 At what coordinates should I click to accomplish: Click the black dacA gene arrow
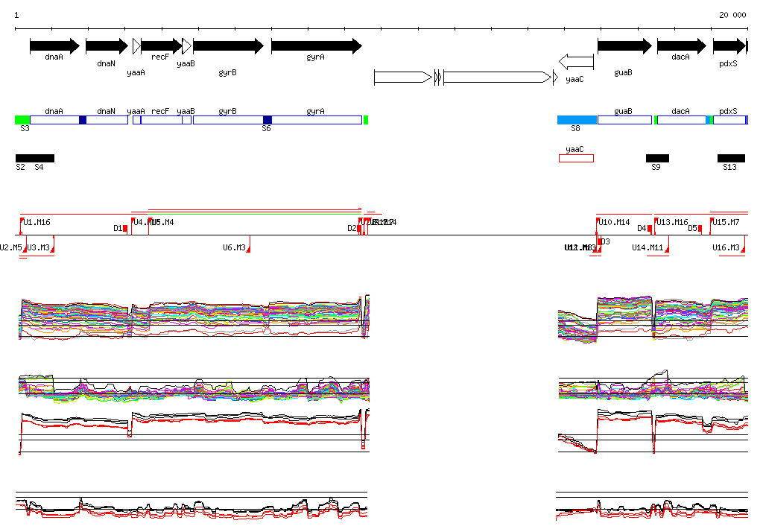coord(681,46)
